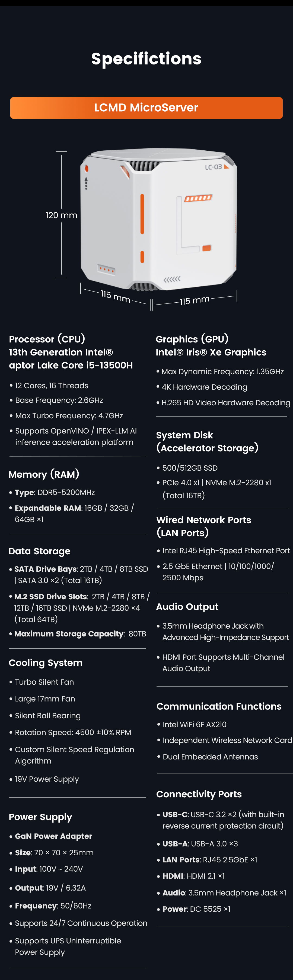Click the Processor (CPU) heading
This screenshot has height=980, width=293.
[47, 339]
